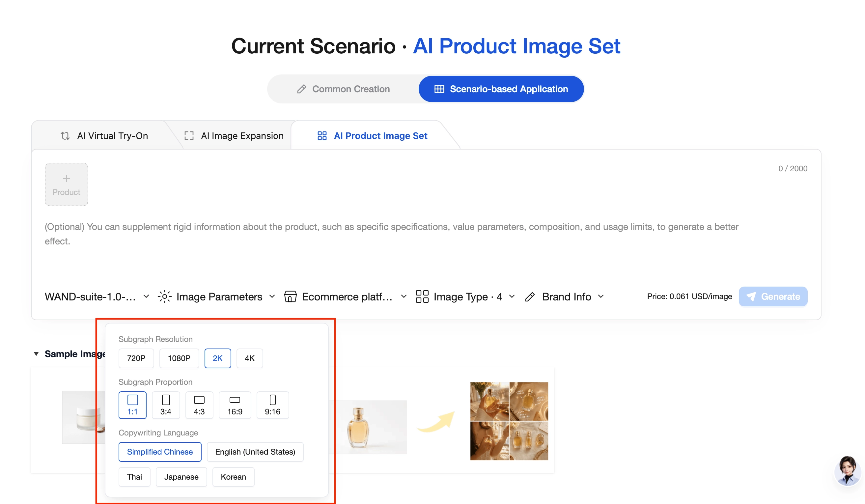Screen dimensions: 865x504
Task: Open the perfume four-image result collage
Action: (x=509, y=421)
